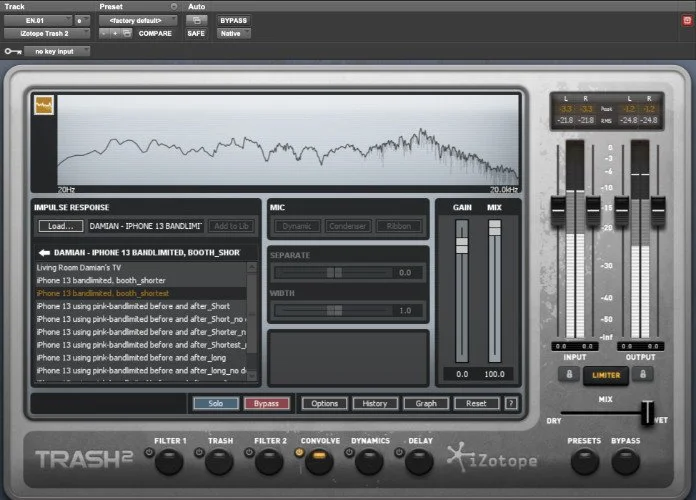Open the Dynamics module

click(x=369, y=462)
